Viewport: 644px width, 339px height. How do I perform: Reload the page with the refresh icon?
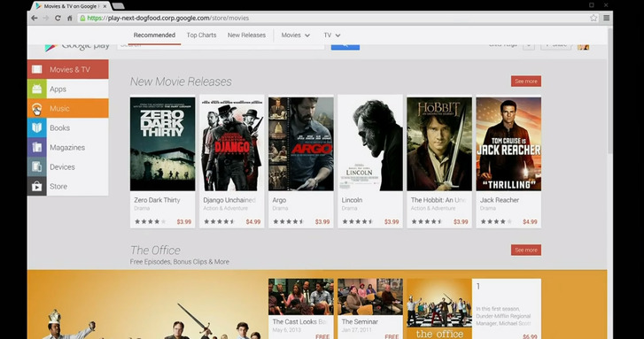(58, 18)
